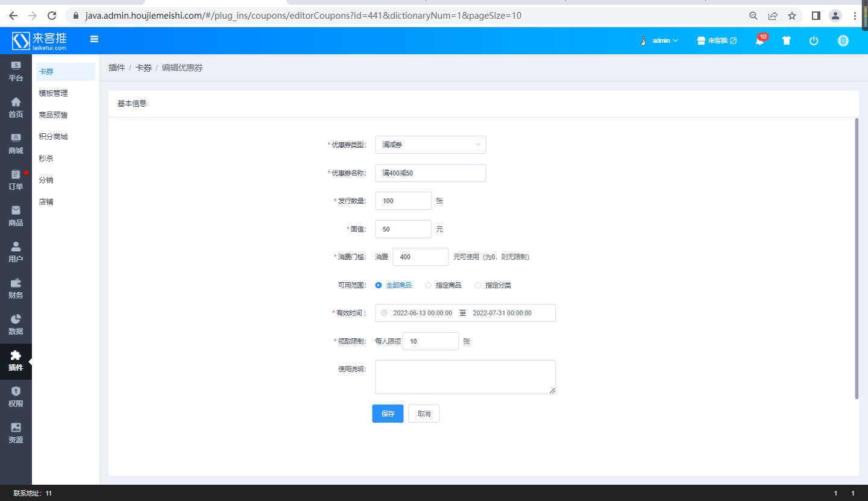Screen dimensions: 868x501
Task: Open 用户 users section in sidebar
Action: 16,253
